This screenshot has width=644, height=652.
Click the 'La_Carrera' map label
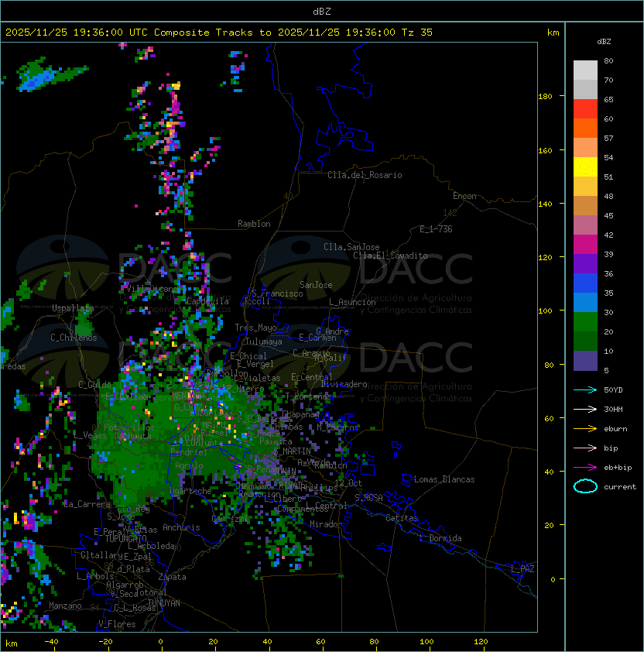click(x=87, y=504)
